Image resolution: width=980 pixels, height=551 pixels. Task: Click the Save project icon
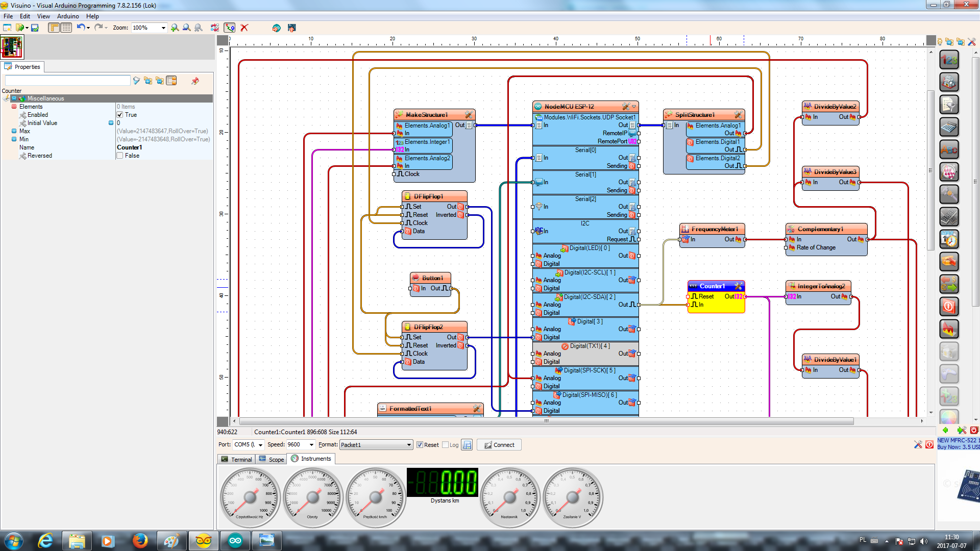[x=35, y=28]
